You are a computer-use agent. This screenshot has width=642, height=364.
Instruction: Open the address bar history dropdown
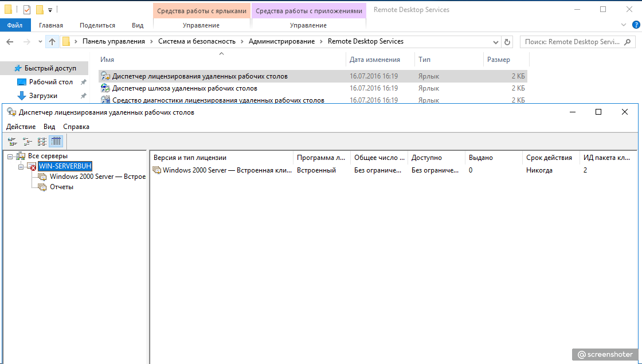(x=496, y=42)
